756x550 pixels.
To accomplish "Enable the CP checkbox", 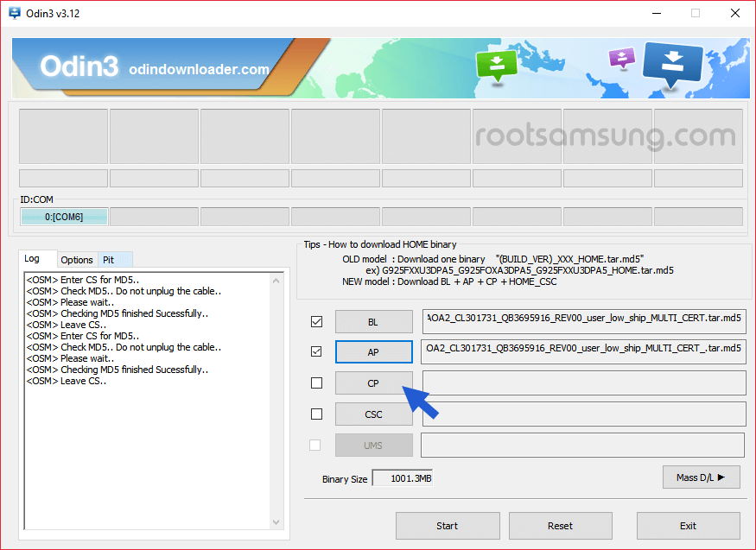I will (x=316, y=382).
